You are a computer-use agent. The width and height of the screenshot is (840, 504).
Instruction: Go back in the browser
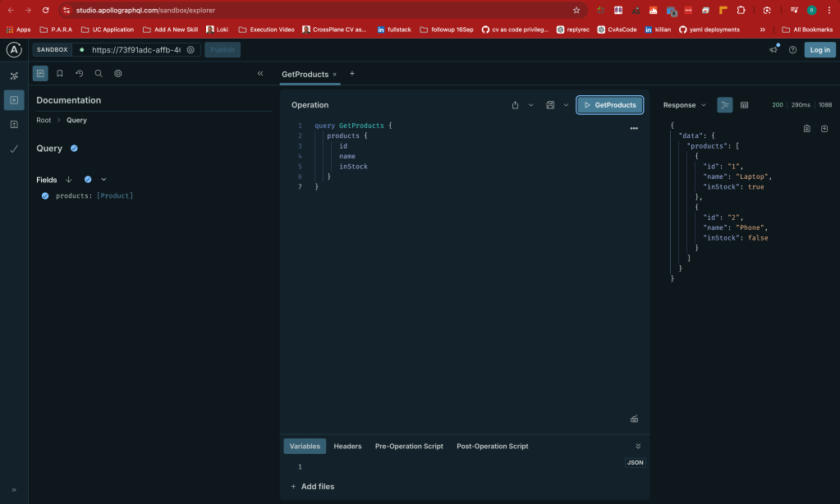(x=11, y=10)
